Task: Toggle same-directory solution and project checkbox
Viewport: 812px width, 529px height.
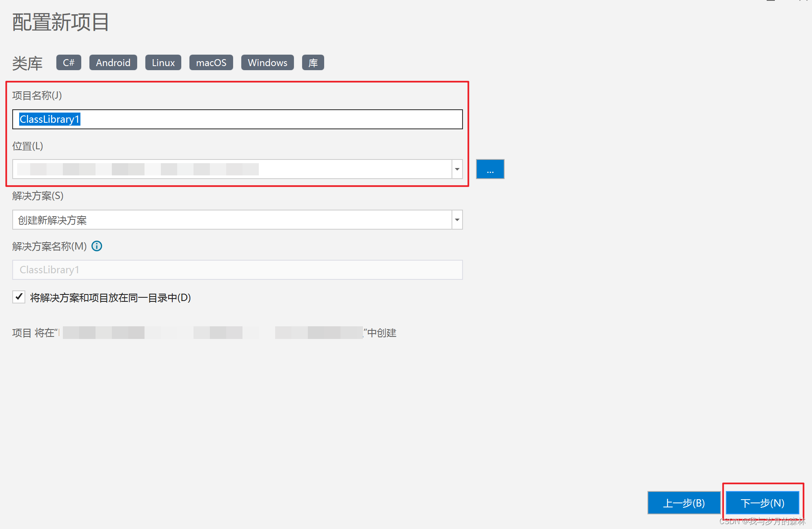Action: (x=19, y=297)
